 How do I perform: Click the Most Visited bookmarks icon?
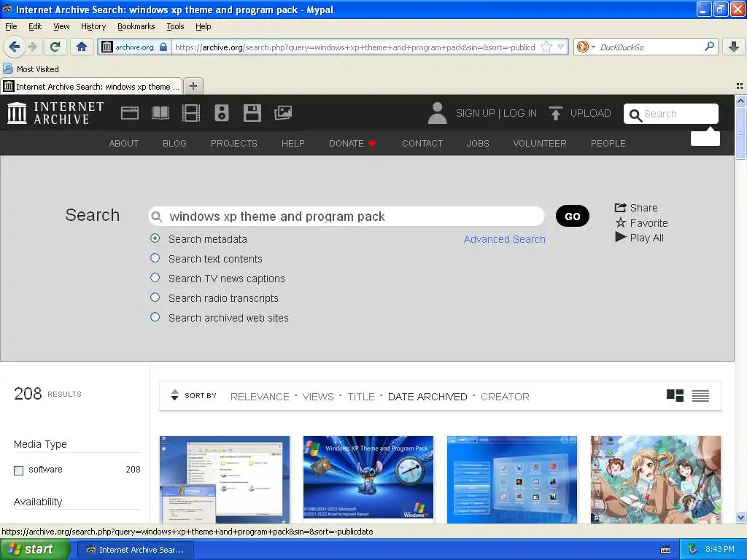(7, 69)
